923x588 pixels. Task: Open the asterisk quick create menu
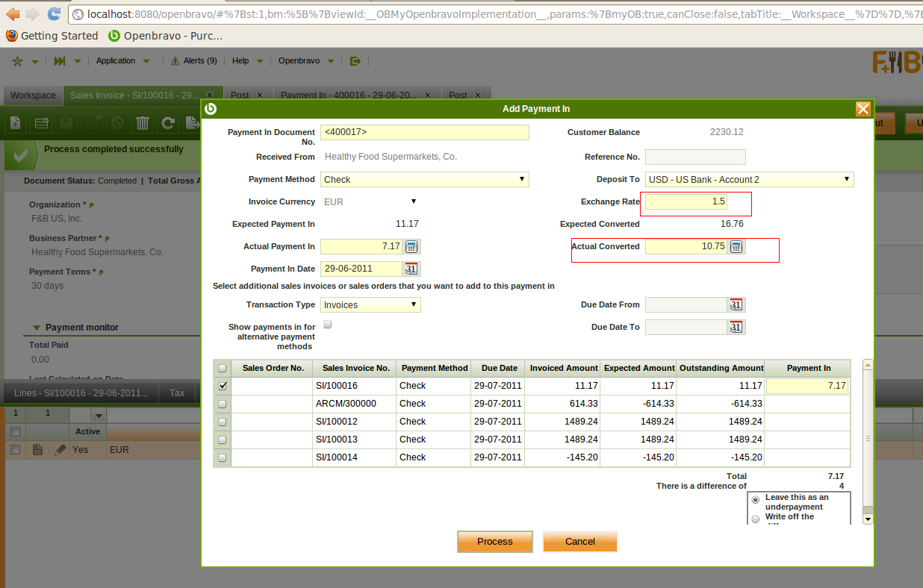click(x=17, y=61)
